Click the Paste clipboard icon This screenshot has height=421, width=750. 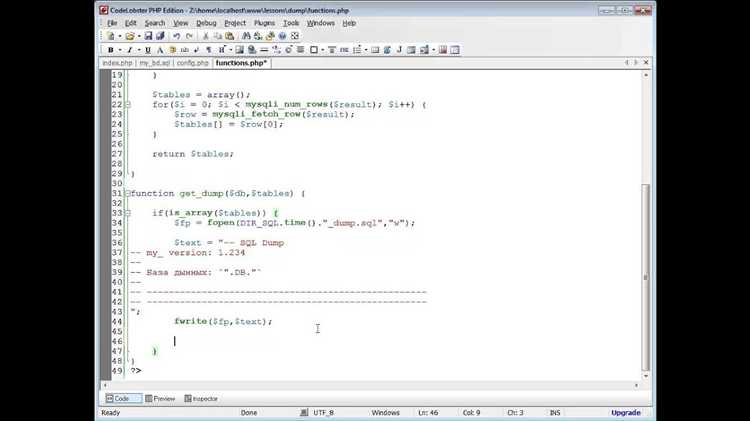[x=230, y=36]
